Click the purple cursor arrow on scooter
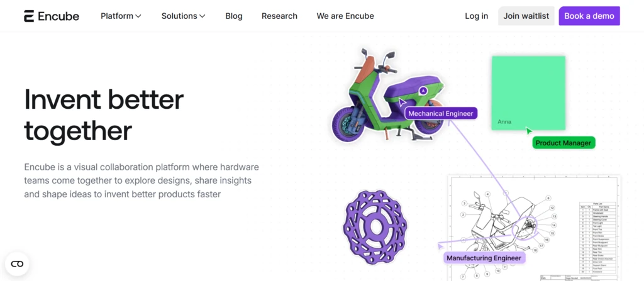The image size is (644, 281). [x=402, y=102]
